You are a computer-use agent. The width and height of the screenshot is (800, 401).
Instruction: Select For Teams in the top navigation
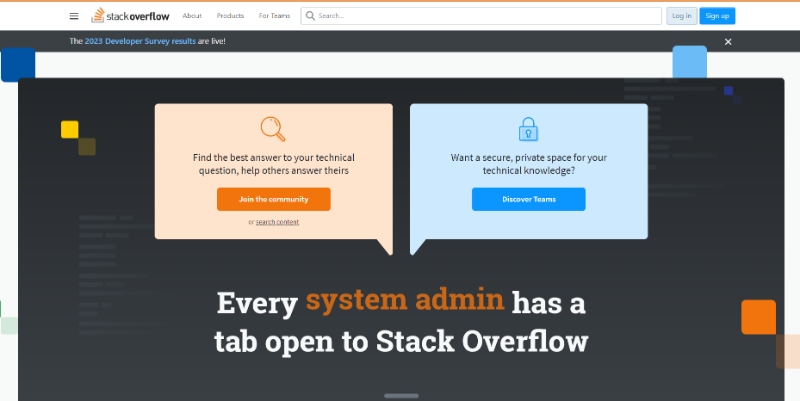pos(272,16)
